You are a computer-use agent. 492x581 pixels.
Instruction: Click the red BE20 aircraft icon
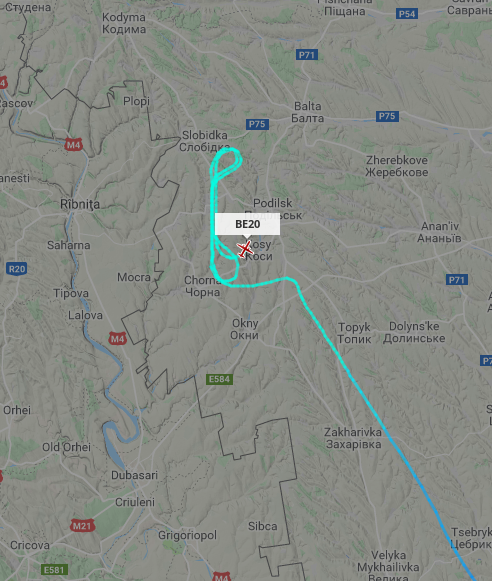245,249
